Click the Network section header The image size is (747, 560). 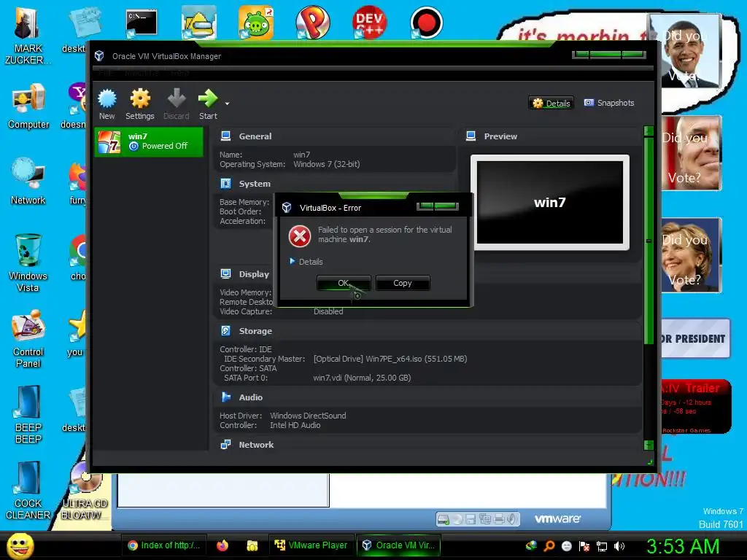[256, 445]
